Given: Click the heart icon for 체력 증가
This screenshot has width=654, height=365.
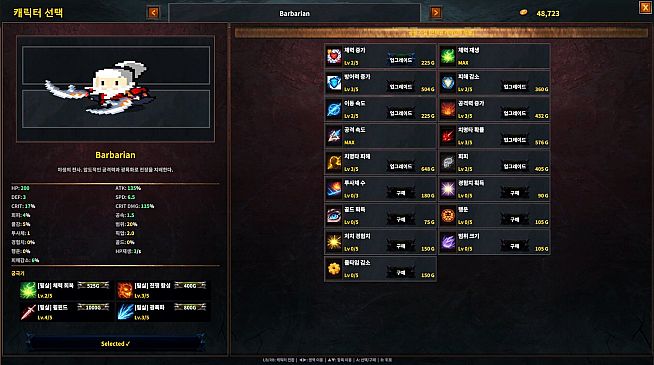Looking at the screenshot, I should 334,56.
